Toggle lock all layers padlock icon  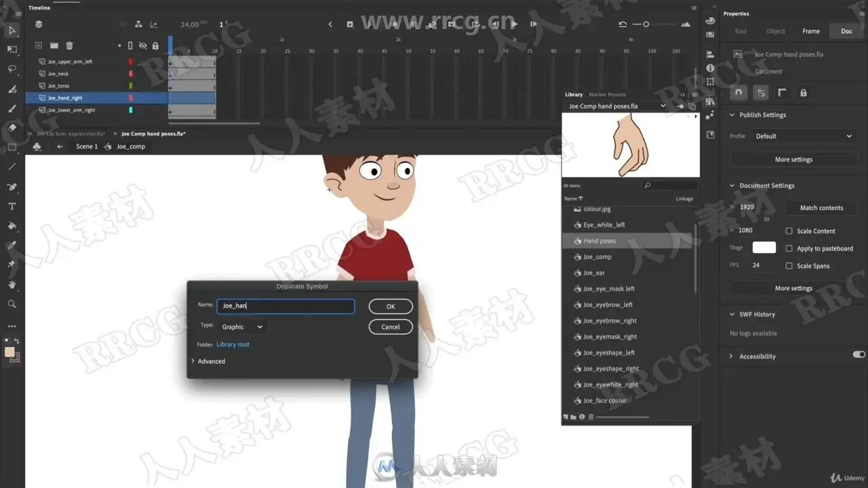(155, 45)
